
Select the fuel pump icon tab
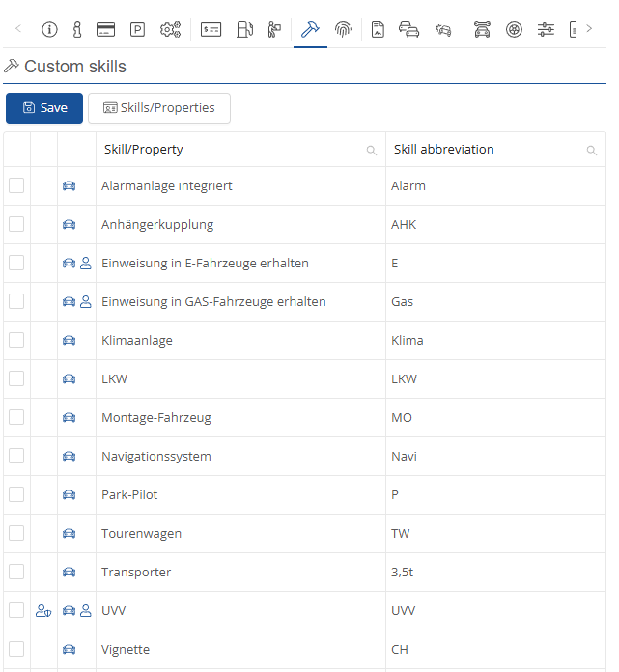click(x=244, y=29)
